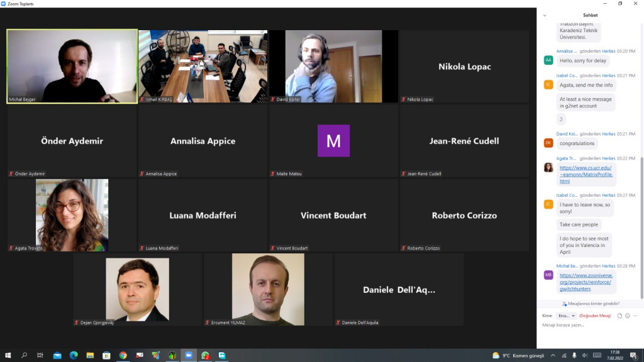Select the Önder Aydemir participant tile
The image size is (644, 362).
(72, 141)
